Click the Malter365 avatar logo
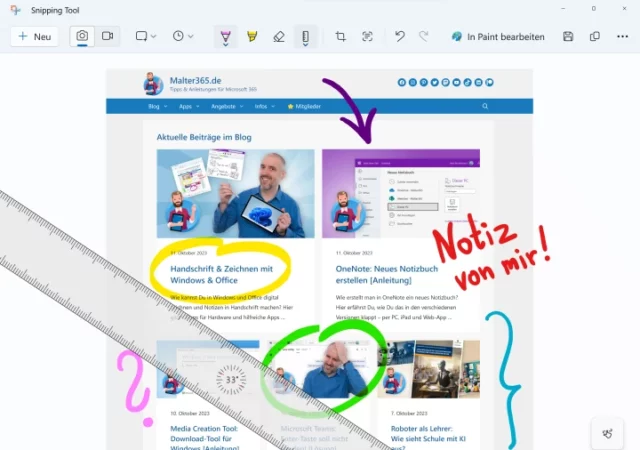Screen dimensions: 640x450 coord(153,84)
